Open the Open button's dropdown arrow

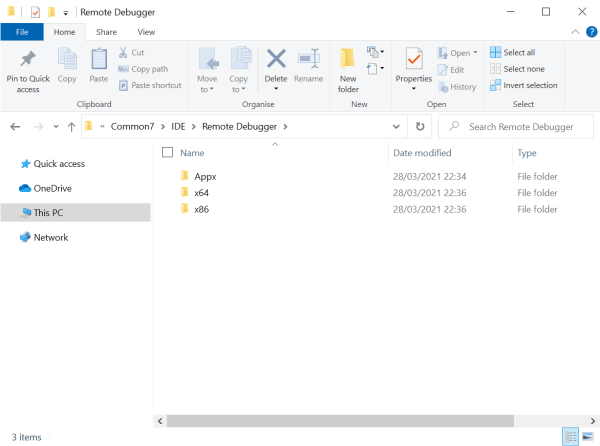[x=475, y=52]
